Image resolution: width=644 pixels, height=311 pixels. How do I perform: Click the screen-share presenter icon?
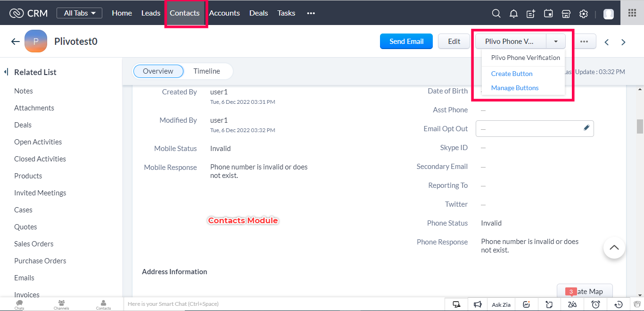456,304
